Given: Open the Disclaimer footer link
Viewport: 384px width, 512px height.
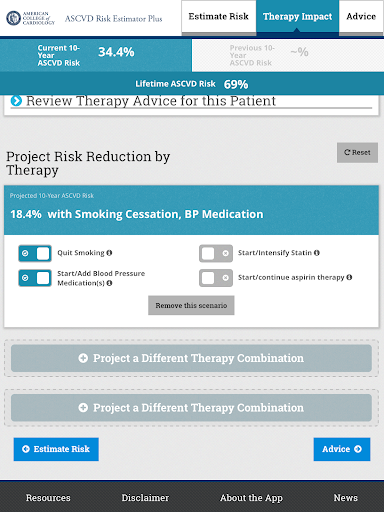Looking at the screenshot, I should point(145,498).
